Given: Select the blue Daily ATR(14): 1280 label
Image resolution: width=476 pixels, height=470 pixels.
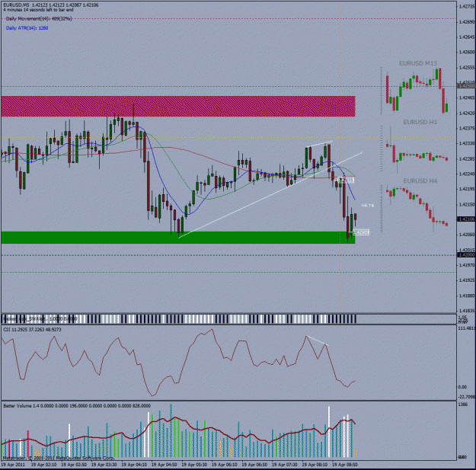Looking at the screenshot, I should [x=27, y=28].
